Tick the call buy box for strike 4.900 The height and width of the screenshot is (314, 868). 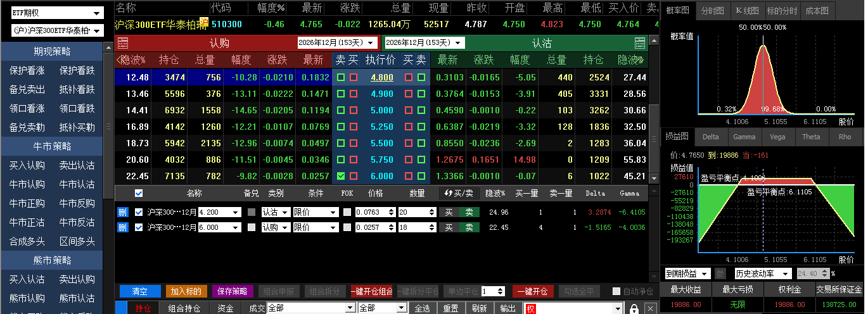click(x=354, y=94)
